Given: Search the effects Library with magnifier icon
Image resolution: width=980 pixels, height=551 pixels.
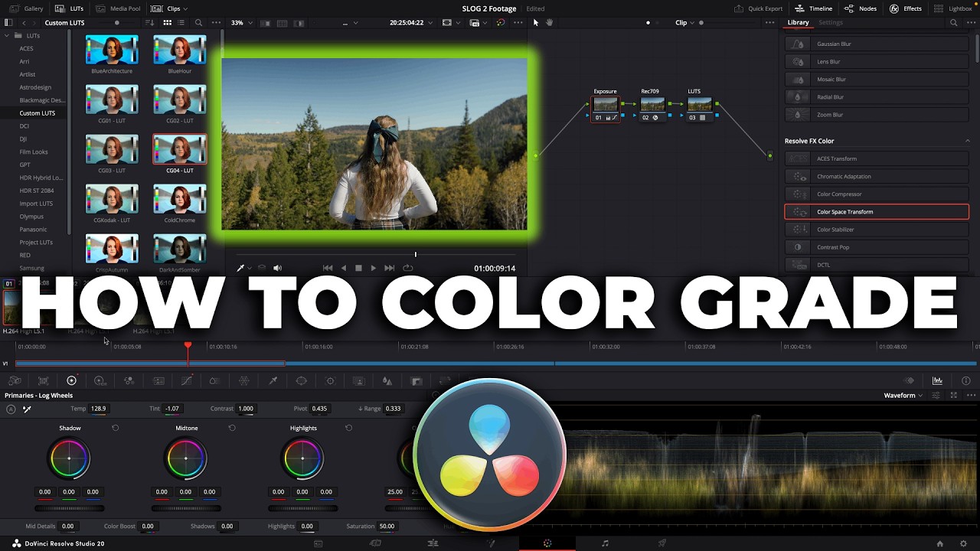Looking at the screenshot, I should point(953,23).
